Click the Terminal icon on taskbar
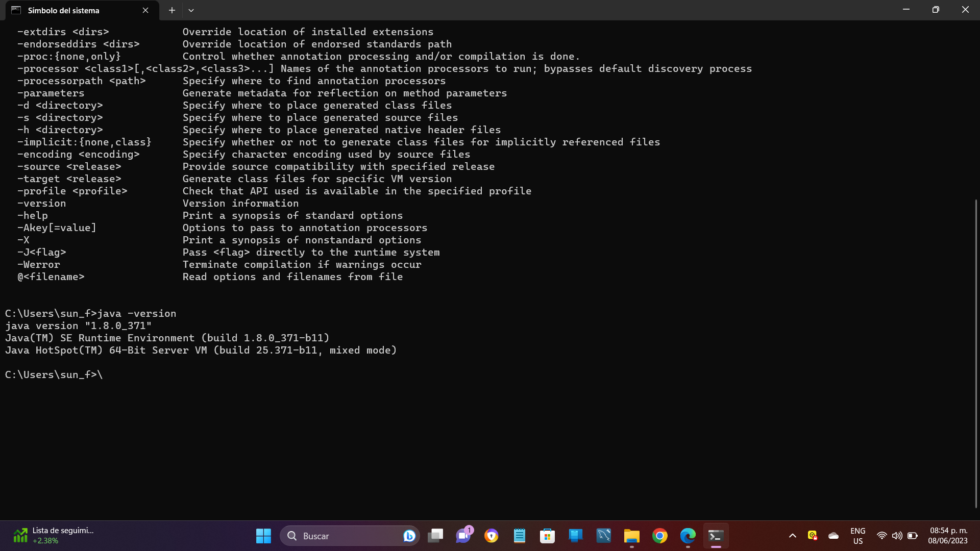The width and height of the screenshot is (980, 551). point(716,536)
